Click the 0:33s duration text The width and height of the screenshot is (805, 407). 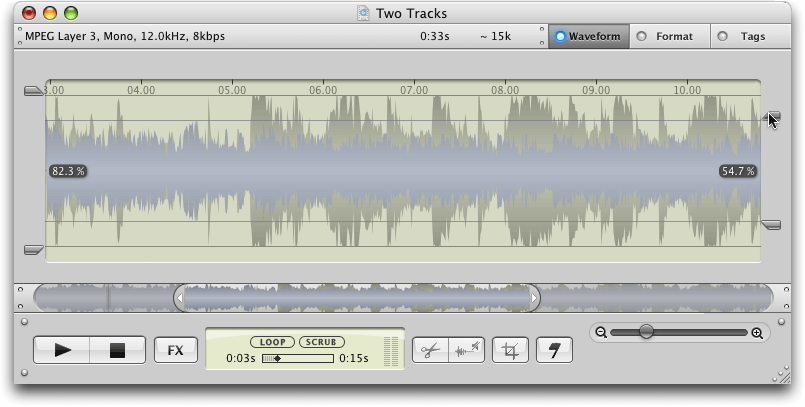click(434, 36)
